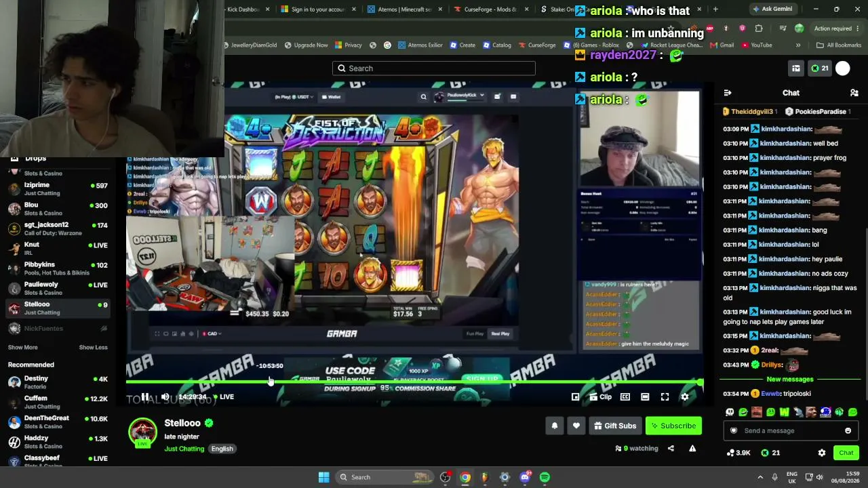Show hidden system tray icons
Image resolution: width=868 pixels, height=488 pixels.
[760, 477]
